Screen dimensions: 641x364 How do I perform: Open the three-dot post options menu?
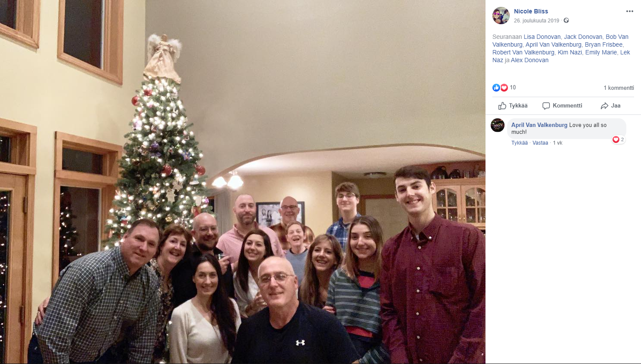click(629, 11)
